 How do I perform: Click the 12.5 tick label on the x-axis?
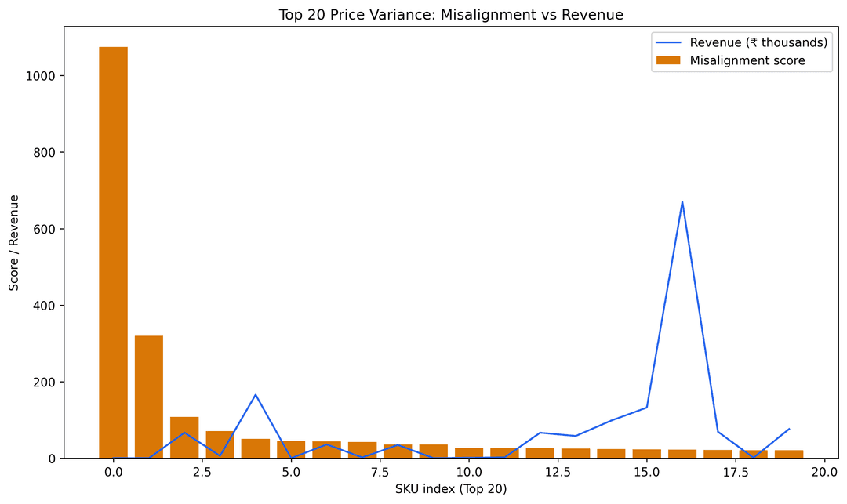556,470
